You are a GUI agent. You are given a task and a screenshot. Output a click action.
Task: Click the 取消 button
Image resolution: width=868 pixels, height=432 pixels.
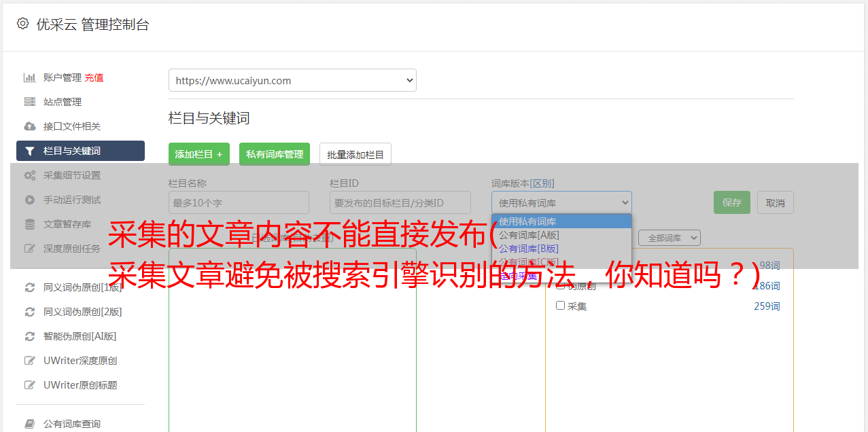coord(776,202)
